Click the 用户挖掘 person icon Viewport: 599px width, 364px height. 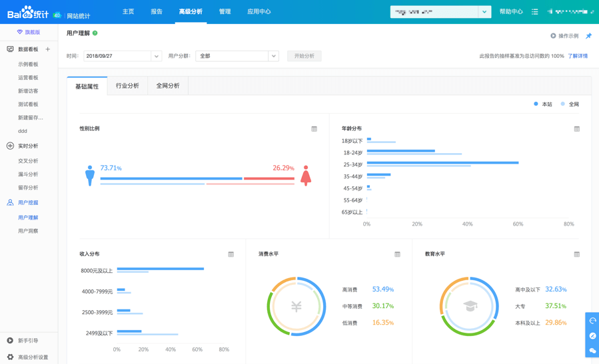[x=10, y=202]
